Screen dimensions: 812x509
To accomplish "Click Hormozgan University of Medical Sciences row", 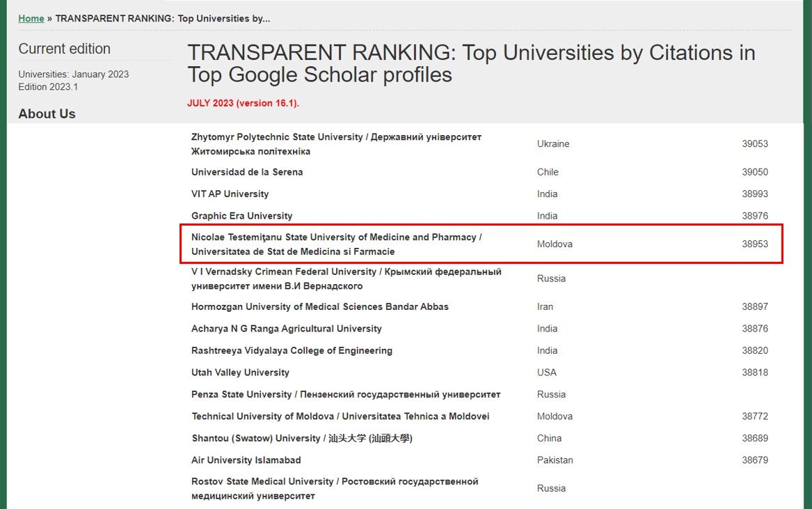I will (x=319, y=307).
